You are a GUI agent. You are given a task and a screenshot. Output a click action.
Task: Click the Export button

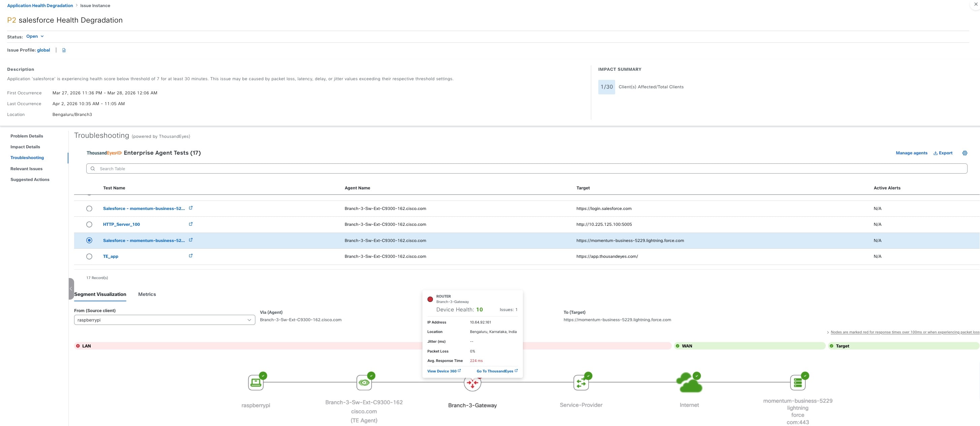(x=943, y=153)
